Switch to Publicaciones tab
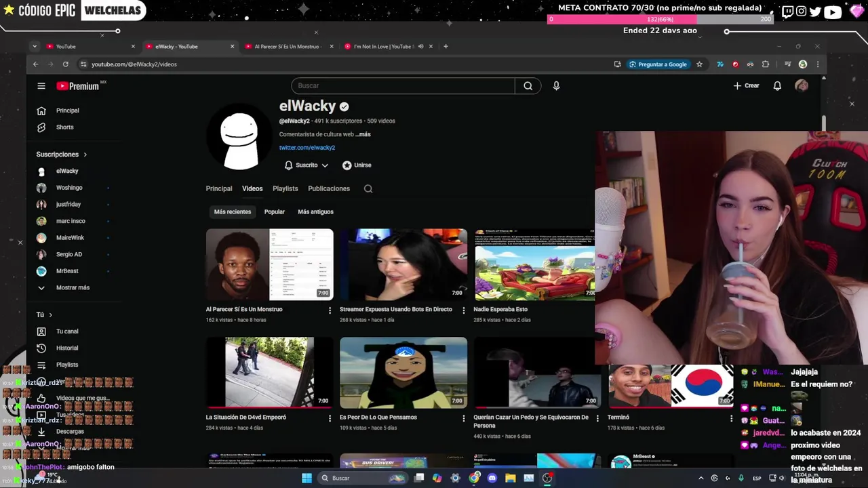This screenshot has height=488, width=868. coord(329,188)
